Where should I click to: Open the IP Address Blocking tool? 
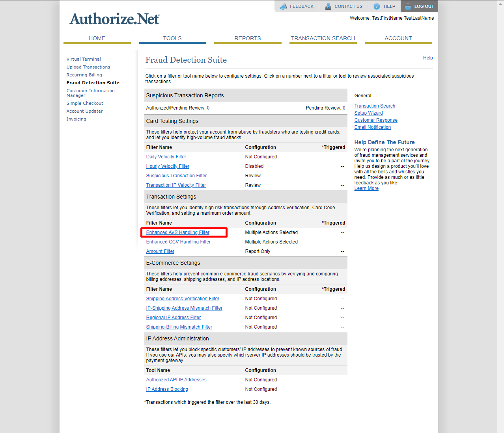coord(167,389)
